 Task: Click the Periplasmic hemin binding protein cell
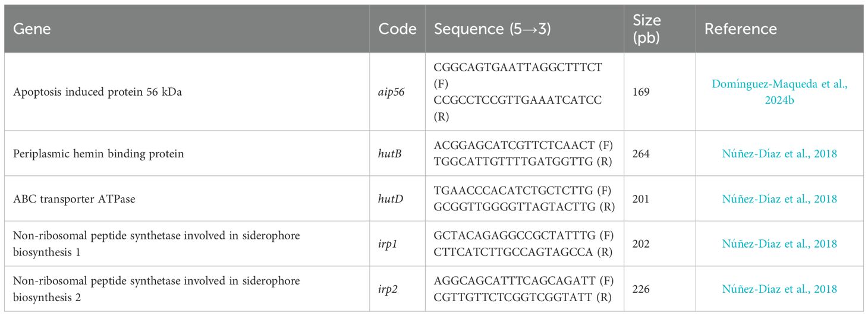pyautogui.click(x=99, y=154)
